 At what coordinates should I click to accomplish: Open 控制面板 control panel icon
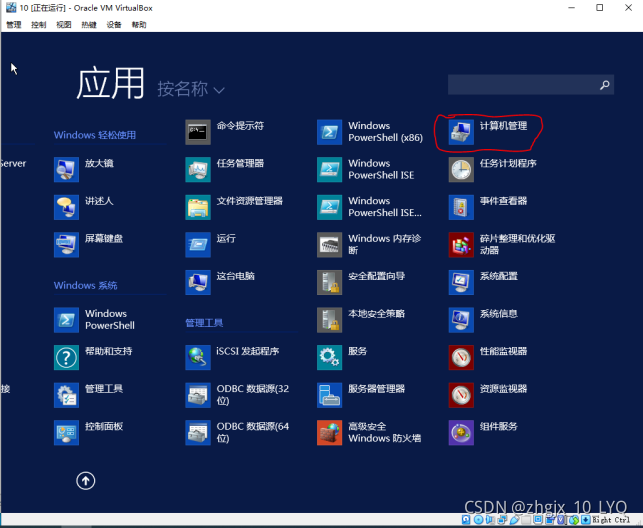66,433
